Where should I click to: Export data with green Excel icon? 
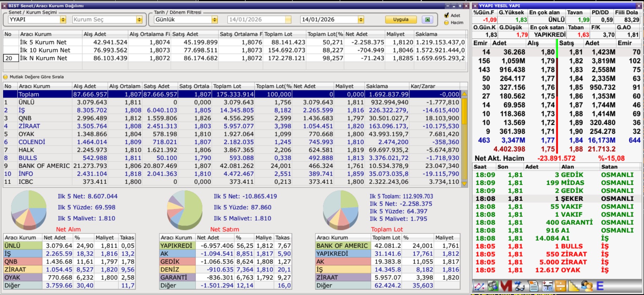[427, 20]
